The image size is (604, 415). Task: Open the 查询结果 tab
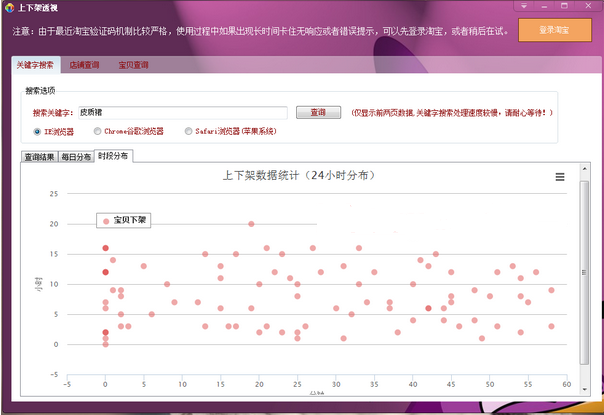pyautogui.click(x=39, y=157)
